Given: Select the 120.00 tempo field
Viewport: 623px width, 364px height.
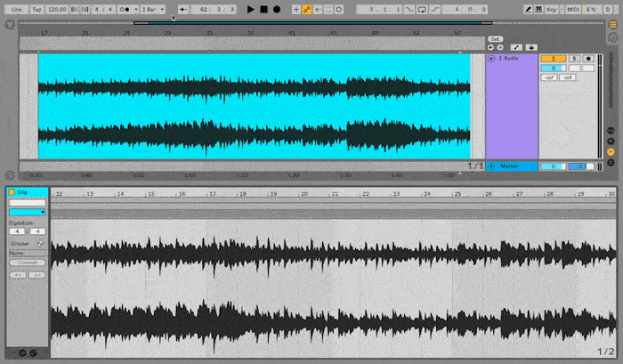Looking at the screenshot, I should coord(57,9).
